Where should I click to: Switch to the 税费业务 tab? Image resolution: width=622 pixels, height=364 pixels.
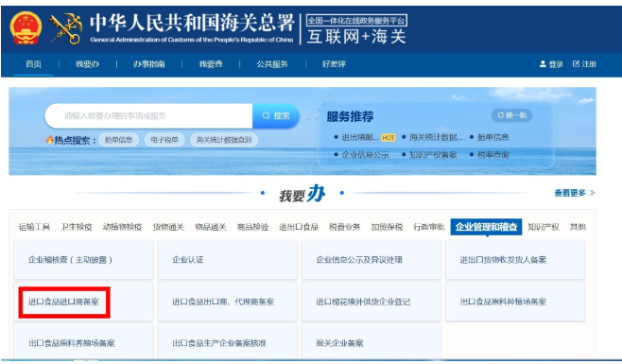(345, 227)
